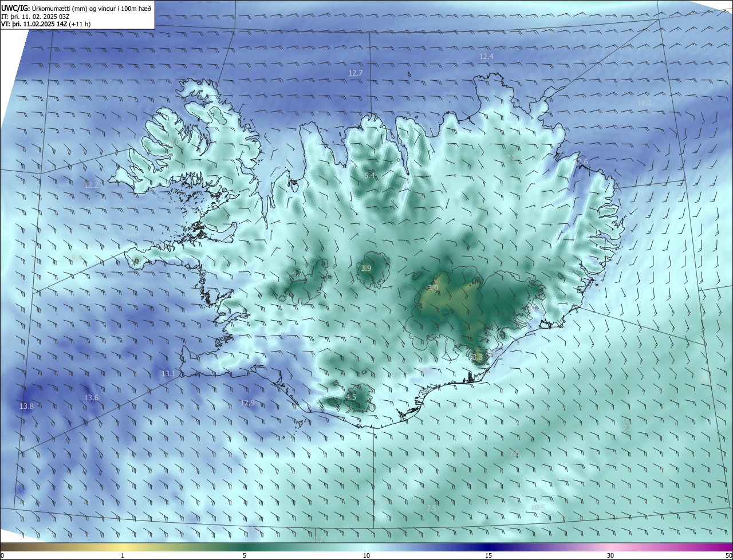Click the "IT: þri. 11. 02. 2025 03Z" line

click(x=36, y=16)
